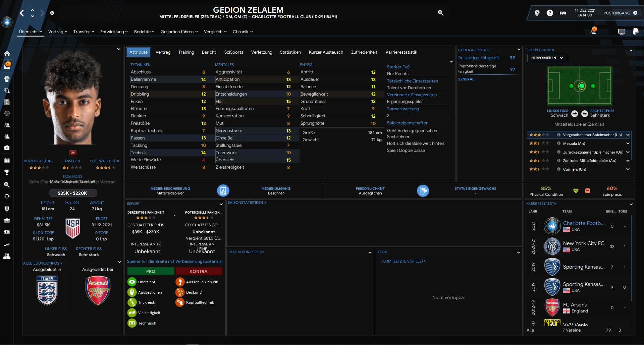Viewport: 644px width, 345px height.
Task: Open the briefcase boardroom icon in the sidebar
Action: (7, 221)
